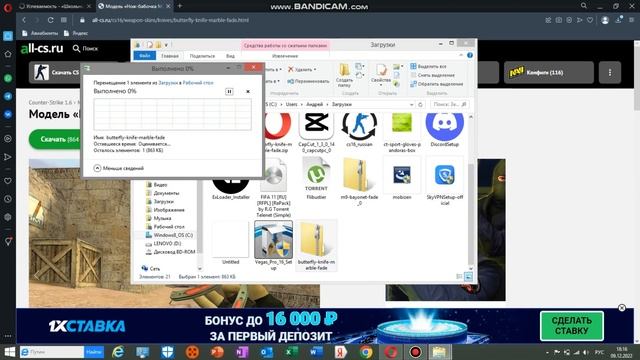Click Конфиги (116) button on site
Screen dimensions: 640x360
point(549,73)
